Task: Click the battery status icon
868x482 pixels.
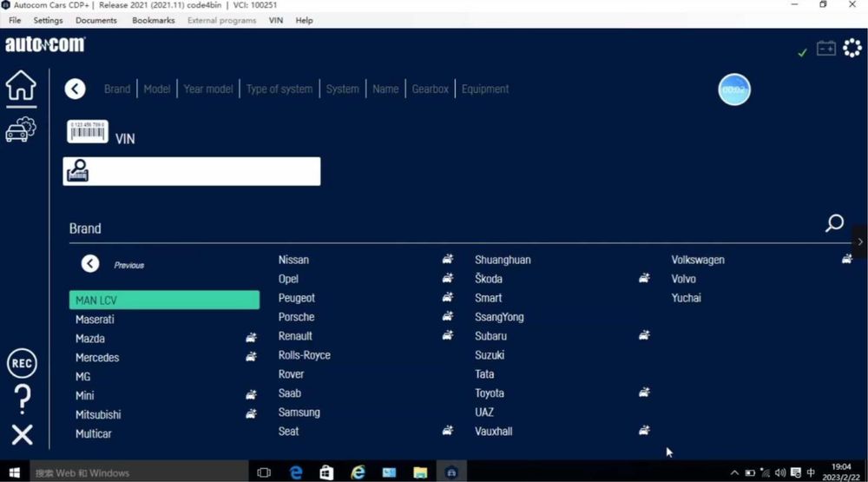Action: coord(826,49)
